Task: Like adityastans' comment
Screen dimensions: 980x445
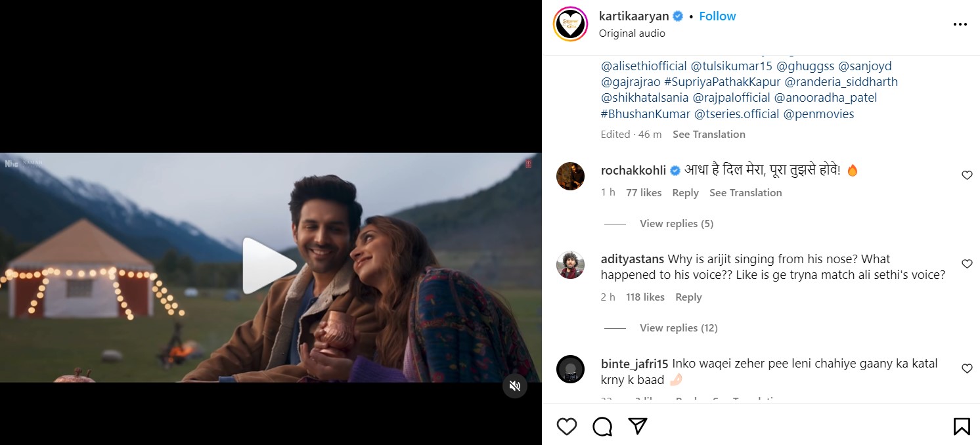Action: 967,264
